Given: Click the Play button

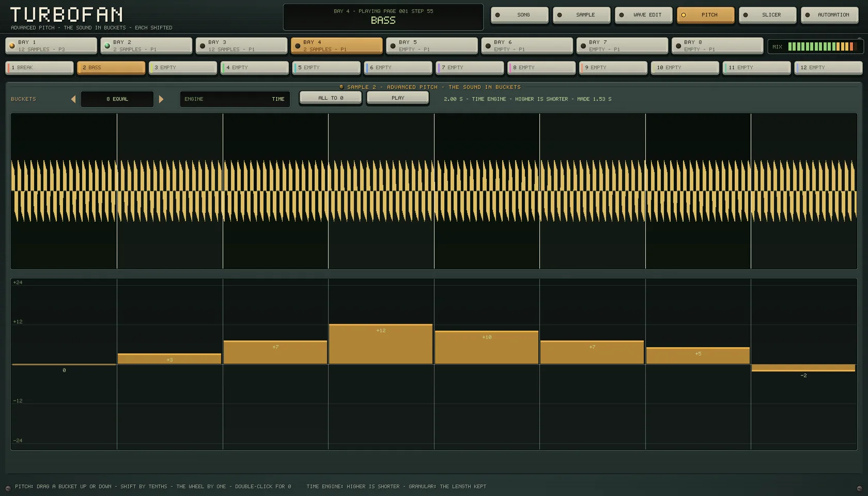Looking at the screenshot, I should click(x=398, y=98).
